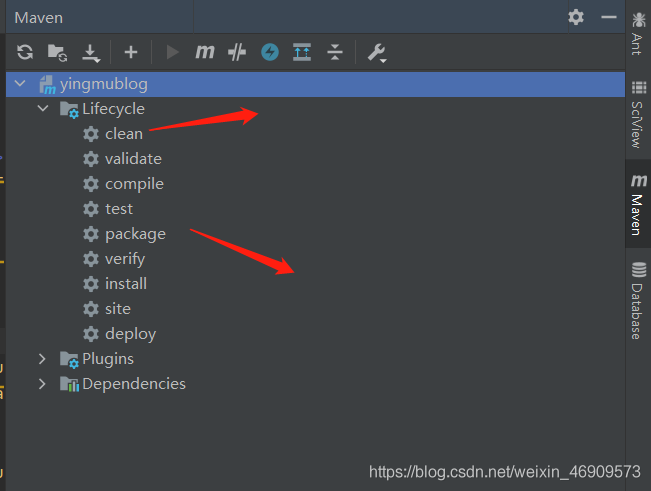Collapse the yingmublog project node
This screenshot has height=491, width=651.
pos(20,84)
